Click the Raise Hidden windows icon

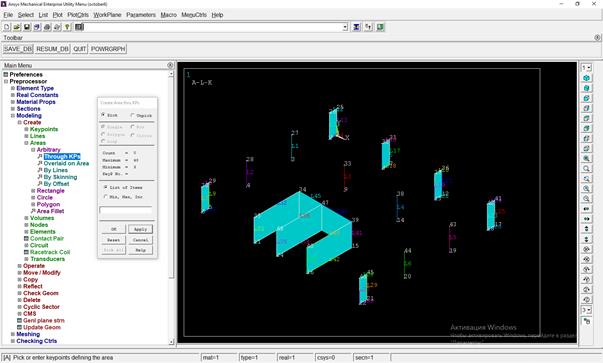[356, 27]
